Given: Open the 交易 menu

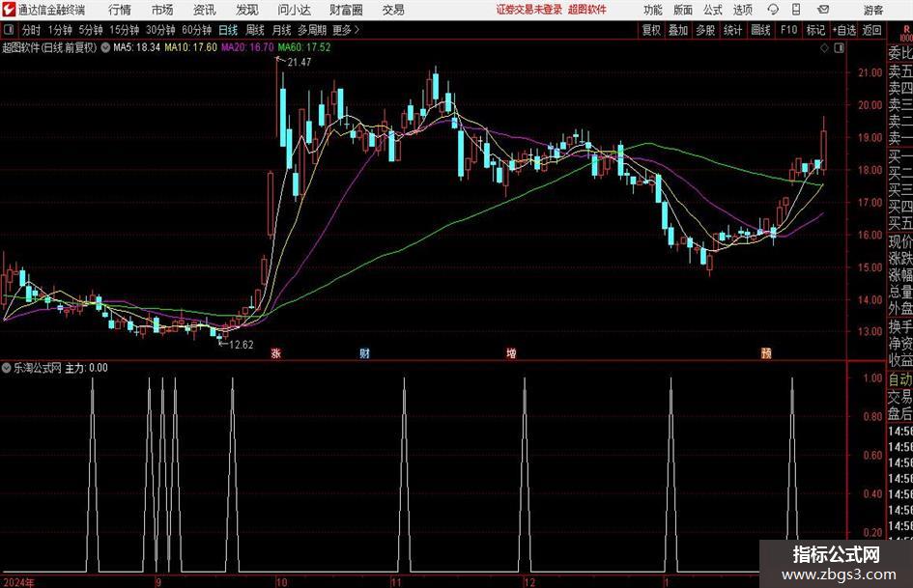Looking at the screenshot, I should point(393,10).
